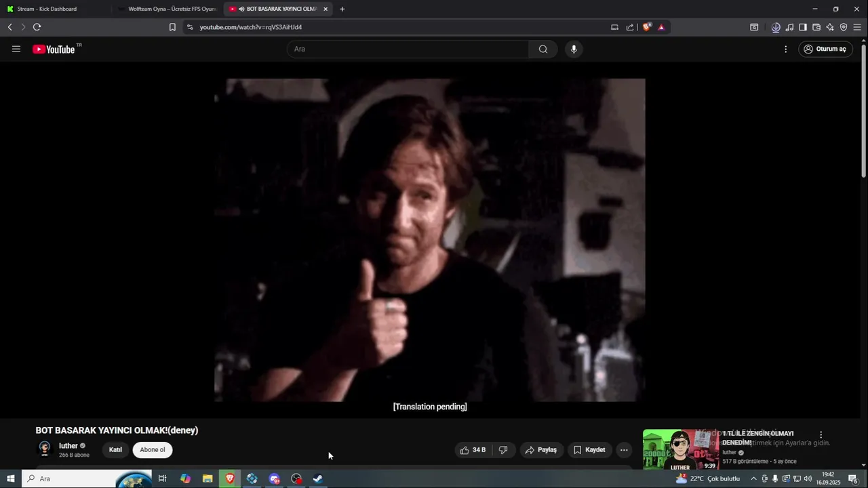Click the Oturum aç sign-in button
This screenshot has width=868, height=488.
click(825, 49)
